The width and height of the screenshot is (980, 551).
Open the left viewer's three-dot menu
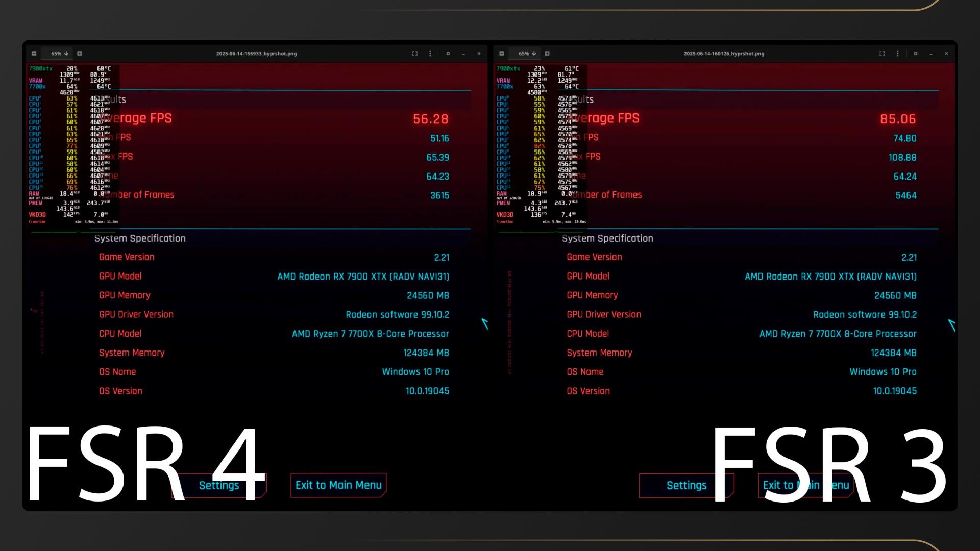430,54
